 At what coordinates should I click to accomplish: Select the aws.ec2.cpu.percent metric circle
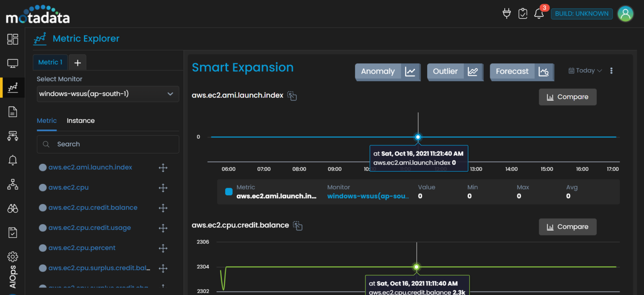coord(42,248)
